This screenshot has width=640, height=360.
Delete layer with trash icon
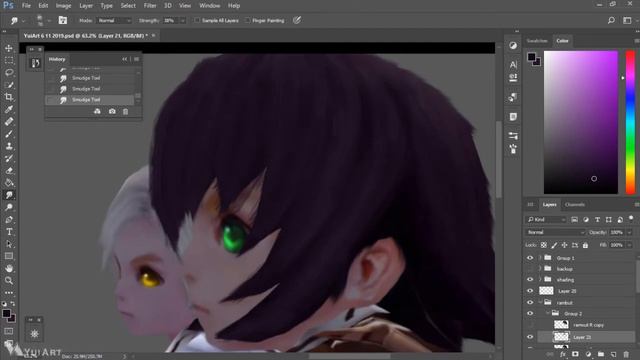(626, 354)
